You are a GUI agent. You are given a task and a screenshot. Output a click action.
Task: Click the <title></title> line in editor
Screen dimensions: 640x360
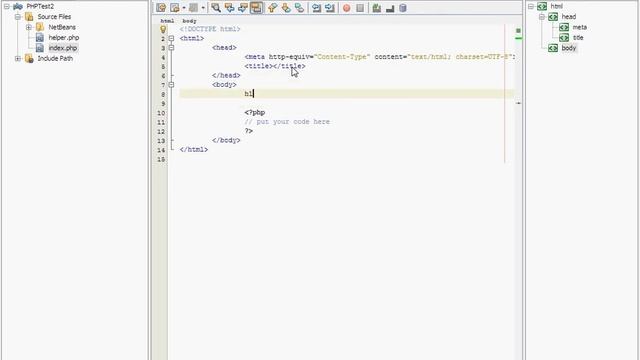(x=275, y=66)
